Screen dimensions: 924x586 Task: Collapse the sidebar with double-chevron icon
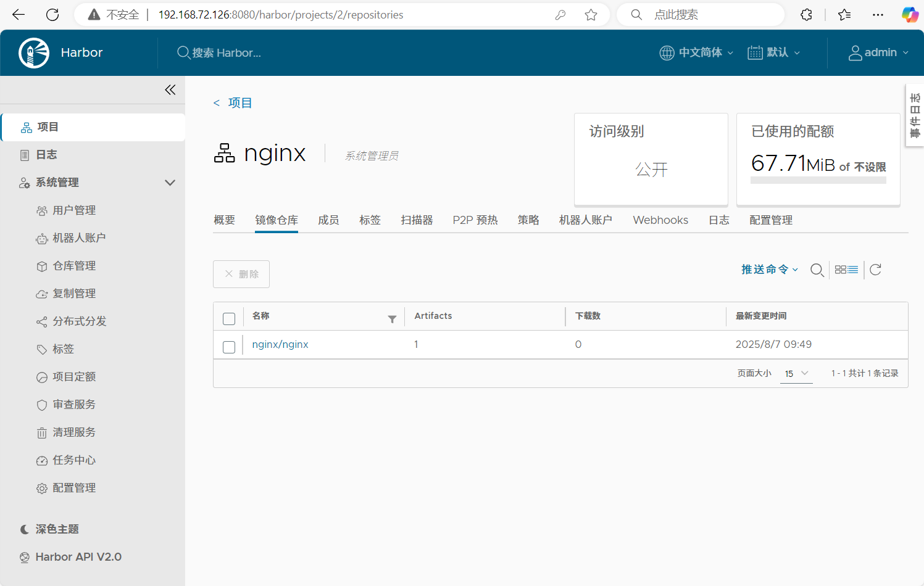(x=170, y=90)
